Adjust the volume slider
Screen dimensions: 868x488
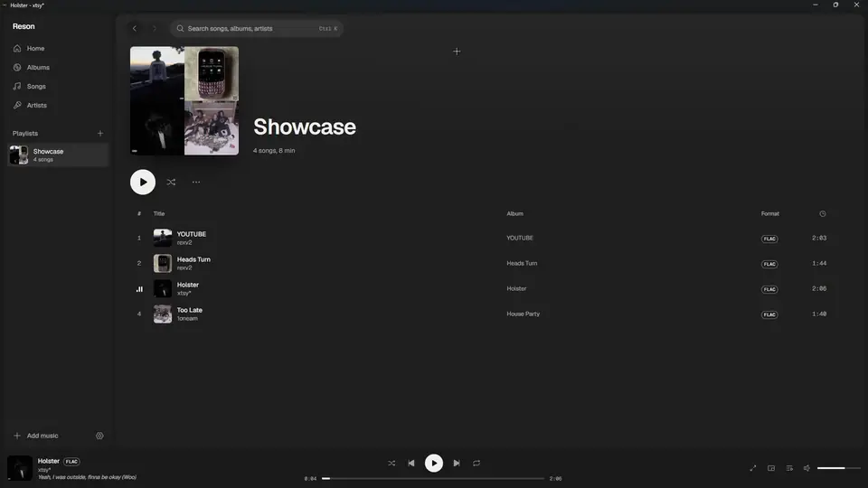[839, 468]
